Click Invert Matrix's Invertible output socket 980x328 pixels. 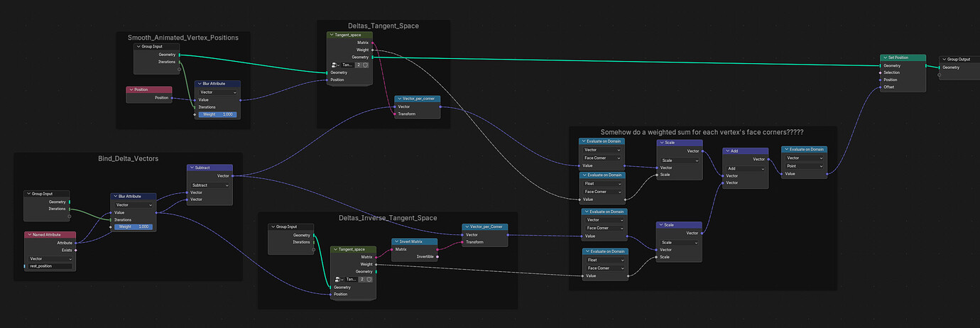tap(437, 256)
